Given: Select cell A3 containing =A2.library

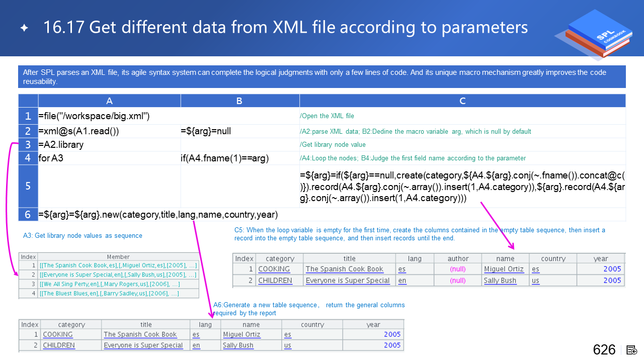Looking at the screenshot, I should (61, 145).
